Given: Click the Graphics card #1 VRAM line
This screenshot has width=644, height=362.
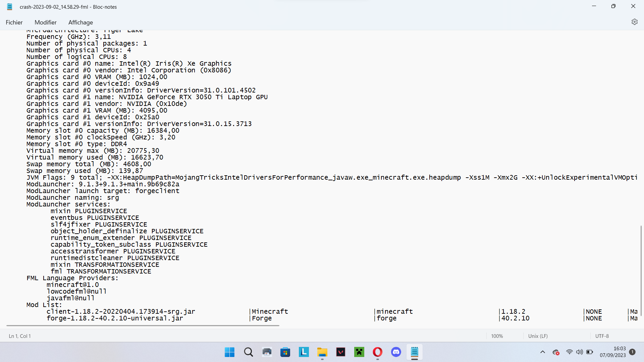Looking at the screenshot, I should [97, 111].
